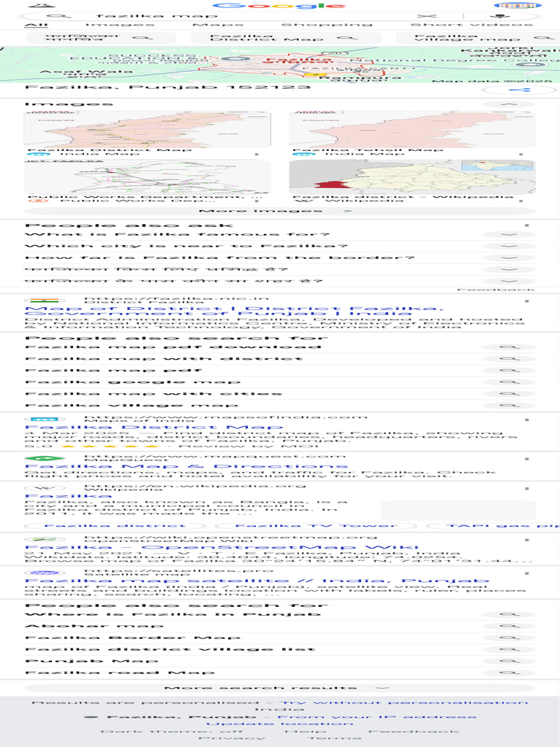560x747 pixels.
Task: Open the Wikipedia 'Fazilka' result title
Action: click(68, 496)
